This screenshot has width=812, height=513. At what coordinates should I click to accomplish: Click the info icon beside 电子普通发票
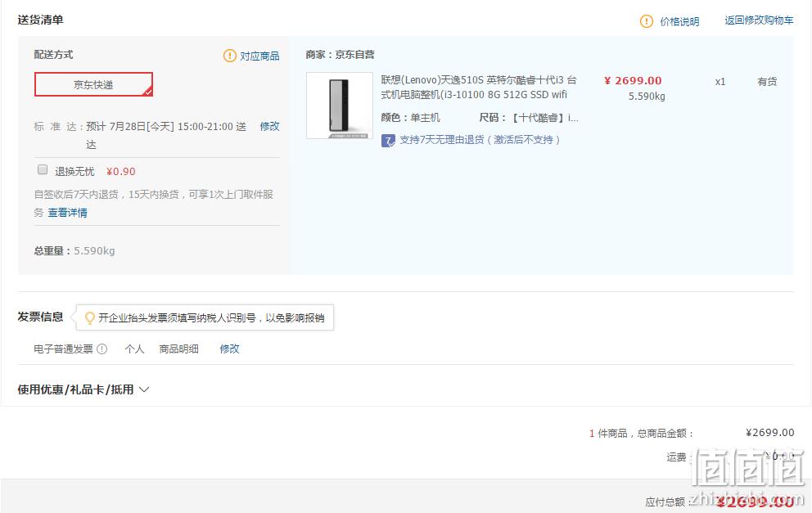[102, 349]
